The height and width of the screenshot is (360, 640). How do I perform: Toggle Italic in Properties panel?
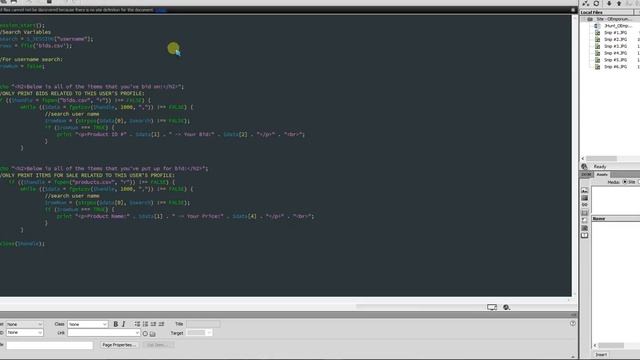[x=124, y=324]
